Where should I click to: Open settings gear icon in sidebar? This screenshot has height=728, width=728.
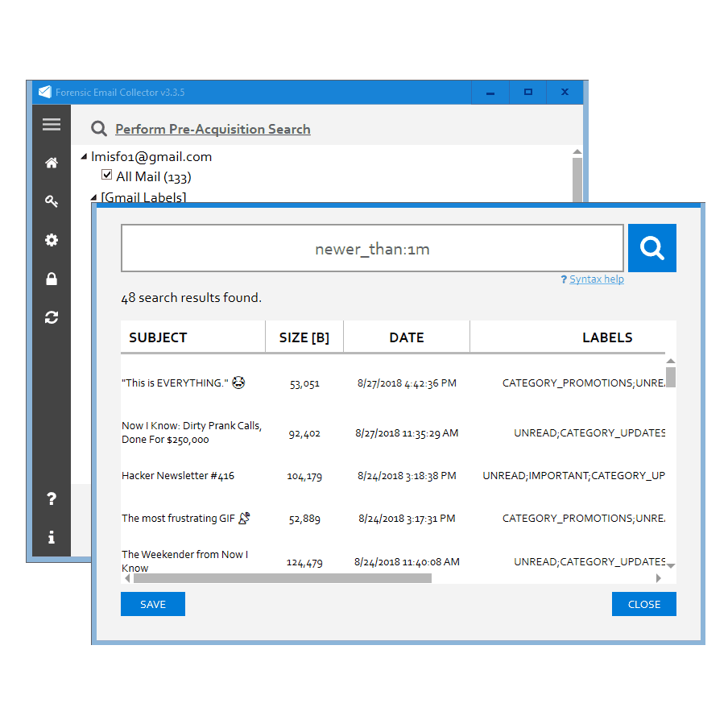[52, 240]
